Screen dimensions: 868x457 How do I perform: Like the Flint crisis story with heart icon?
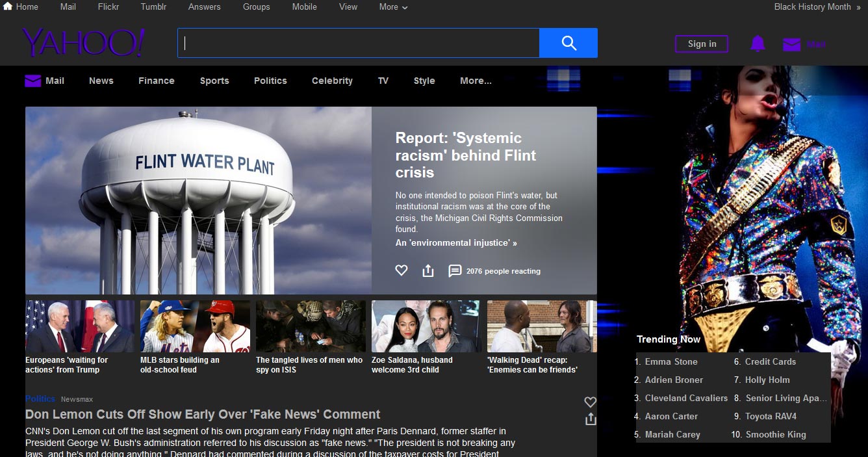[x=402, y=270]
